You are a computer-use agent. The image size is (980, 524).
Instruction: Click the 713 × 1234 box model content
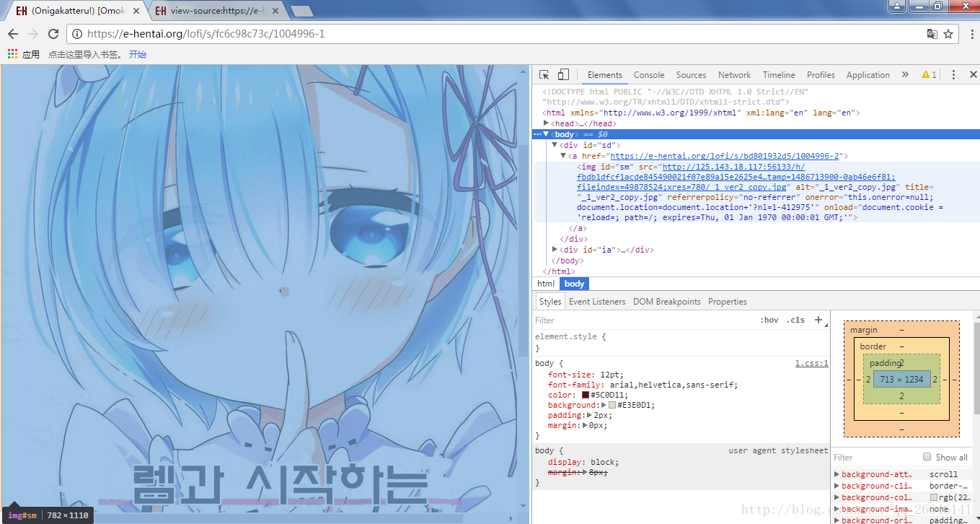point(901,379)
